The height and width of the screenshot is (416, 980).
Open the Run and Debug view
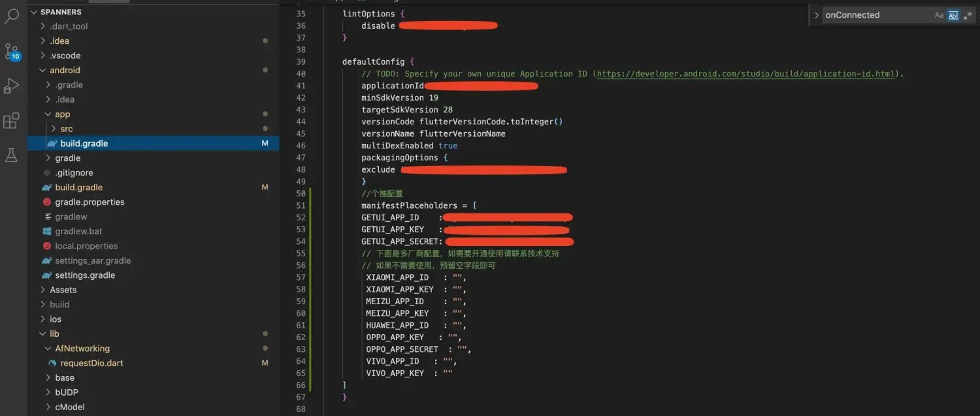tap(12, 86)
